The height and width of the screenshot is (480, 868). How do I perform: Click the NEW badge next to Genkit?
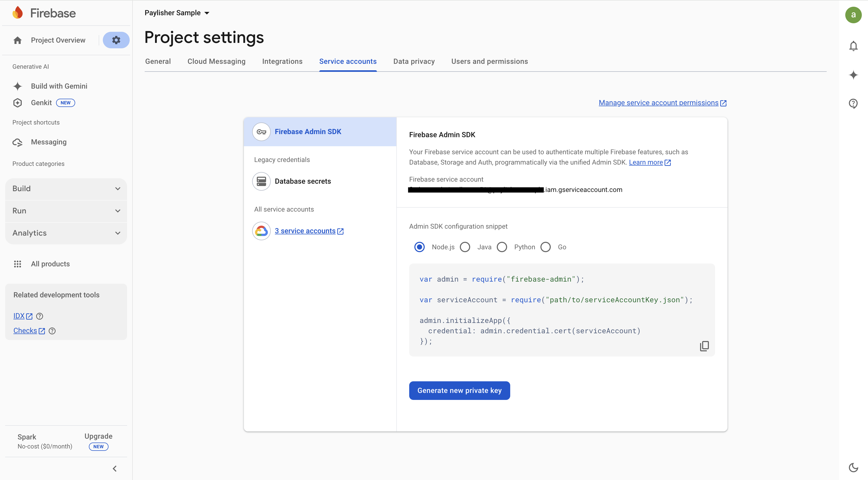65,103
